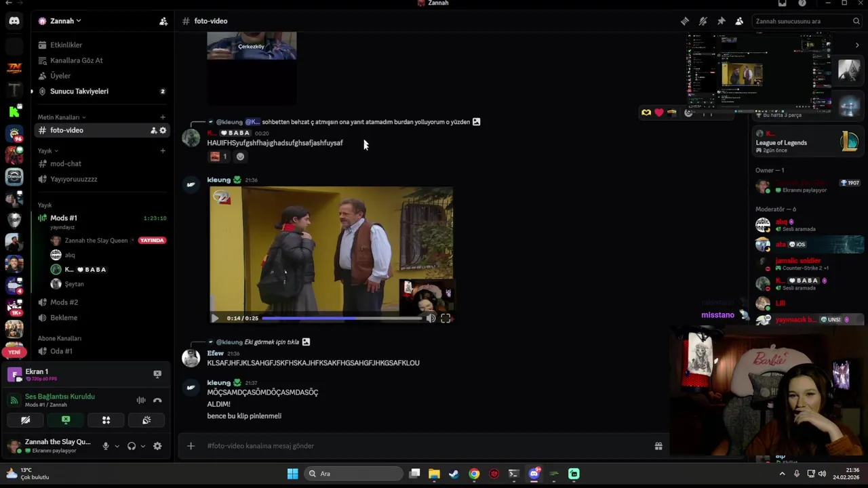Open attachment plus button in message bar
Screen dimensions: 868x488
(x=191, y=446)
